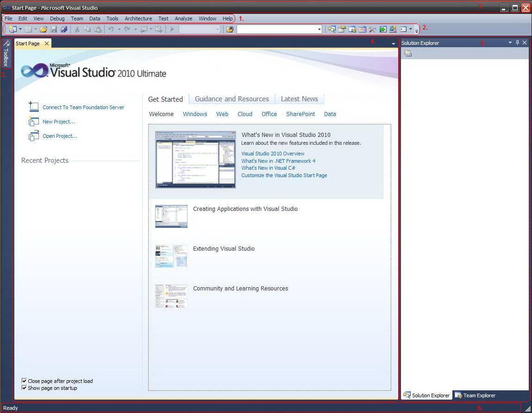The width and height of the screenshot is (532, 413).
Task: Click the Find in Files binoculars icon
Action: 230,30
